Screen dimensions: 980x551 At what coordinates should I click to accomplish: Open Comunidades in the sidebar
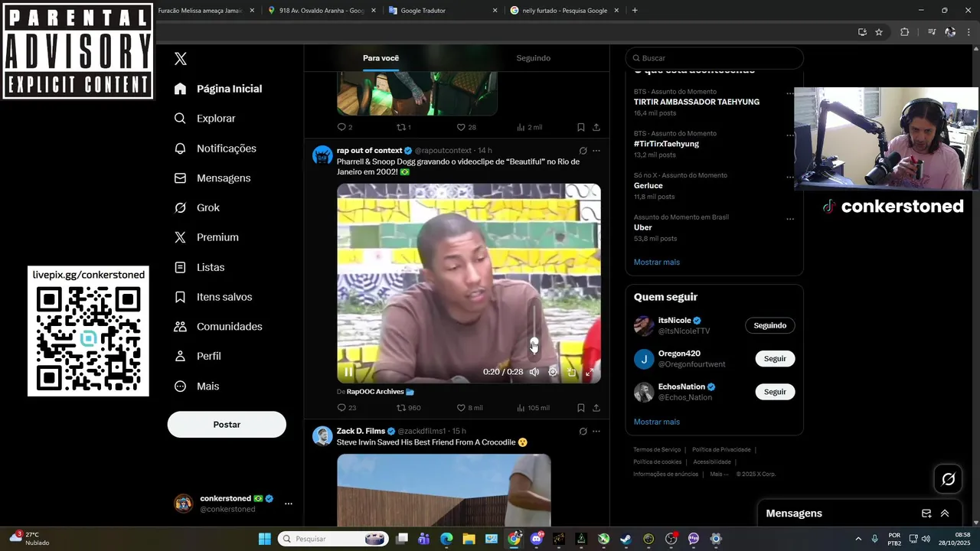[219, 327]
